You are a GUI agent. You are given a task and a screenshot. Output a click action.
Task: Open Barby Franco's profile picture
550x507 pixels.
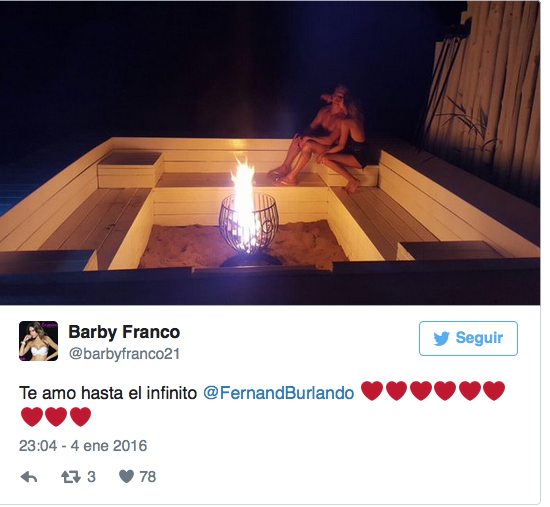(x=39, y=341)
